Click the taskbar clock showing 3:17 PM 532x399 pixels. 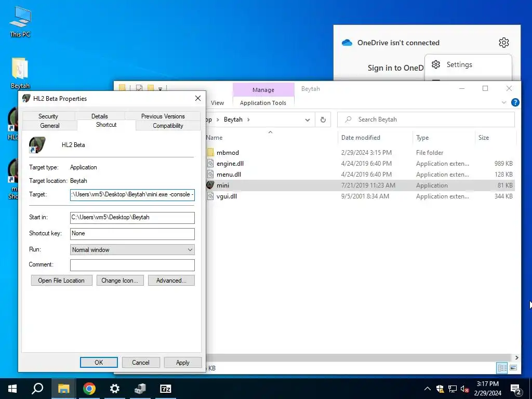[487, 389]
